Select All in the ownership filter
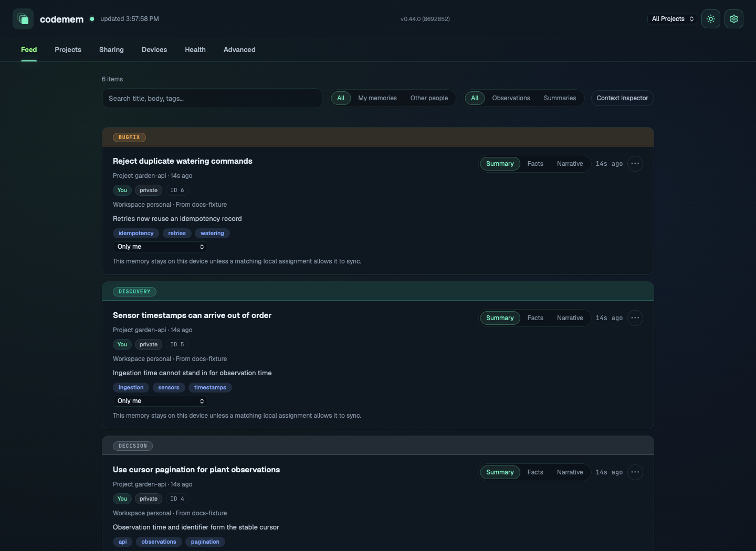This screenshot has width=756, height=551. 341,98
